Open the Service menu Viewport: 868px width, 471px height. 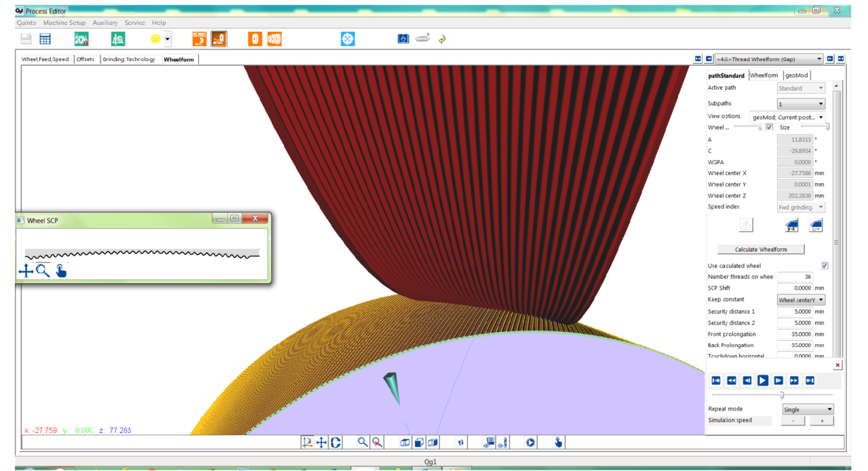(135, 23)
